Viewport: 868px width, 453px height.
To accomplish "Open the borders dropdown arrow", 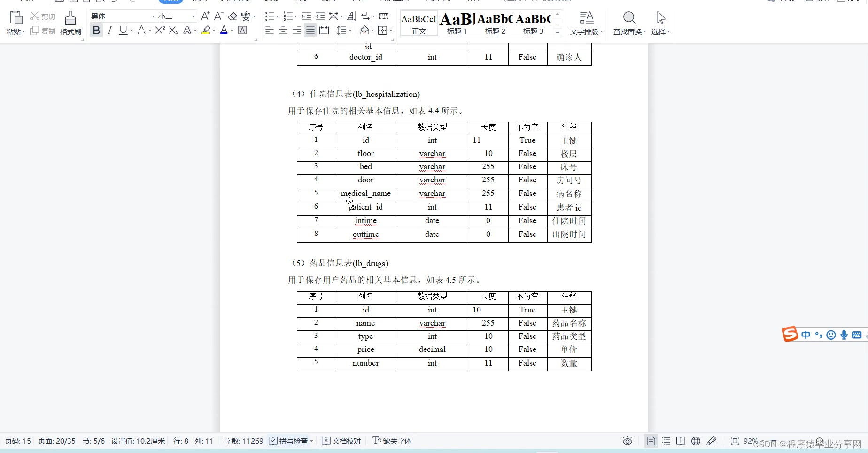I will click(391, 31).
